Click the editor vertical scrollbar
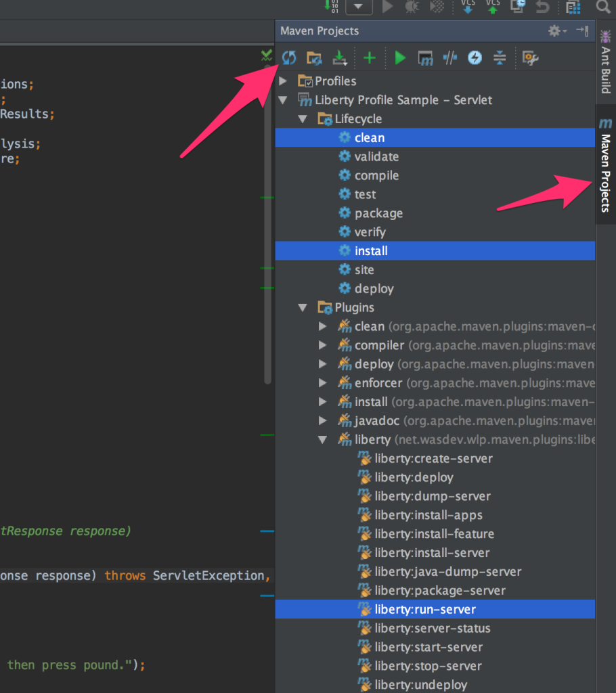This screenshot has height=693, width=616. pyautogui.click(x=267, y=225)
